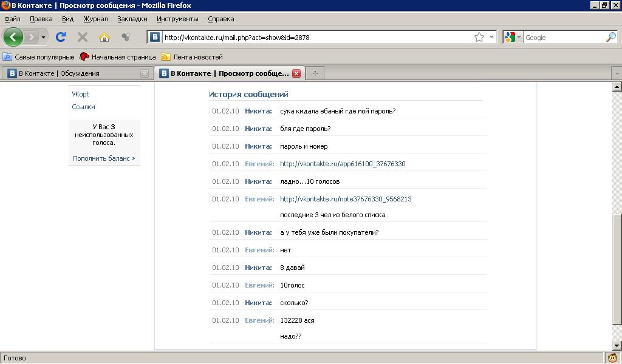Image resolution: width=622 pixels, height=364 pixels.
Task: Go to the Home page icon
Action: (104, 37)
